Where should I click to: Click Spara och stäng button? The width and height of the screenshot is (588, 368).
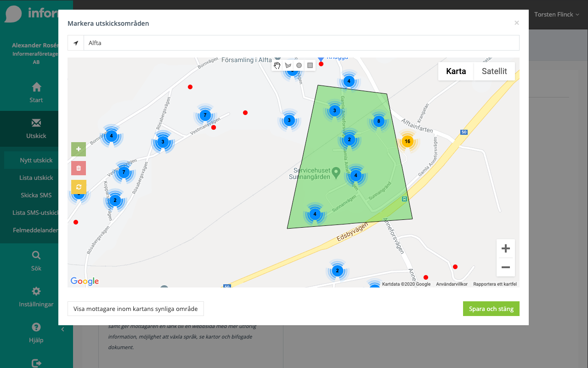click(491, 309)
